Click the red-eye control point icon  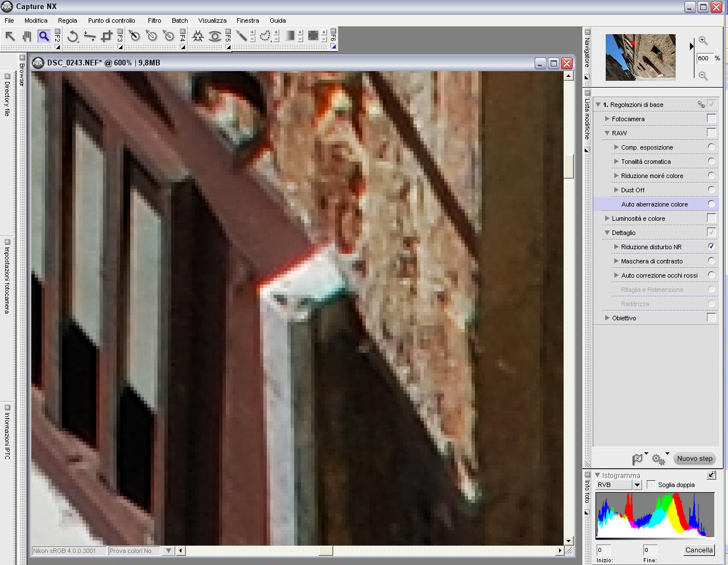[215, 36]
